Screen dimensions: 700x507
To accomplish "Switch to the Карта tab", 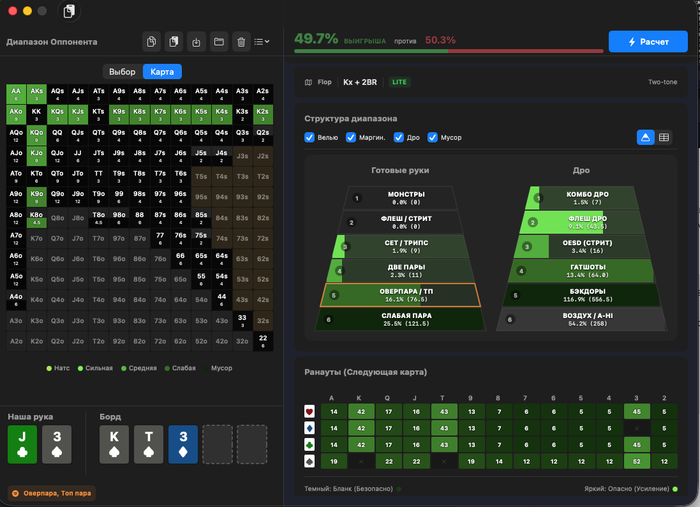I will pos(162,72).
